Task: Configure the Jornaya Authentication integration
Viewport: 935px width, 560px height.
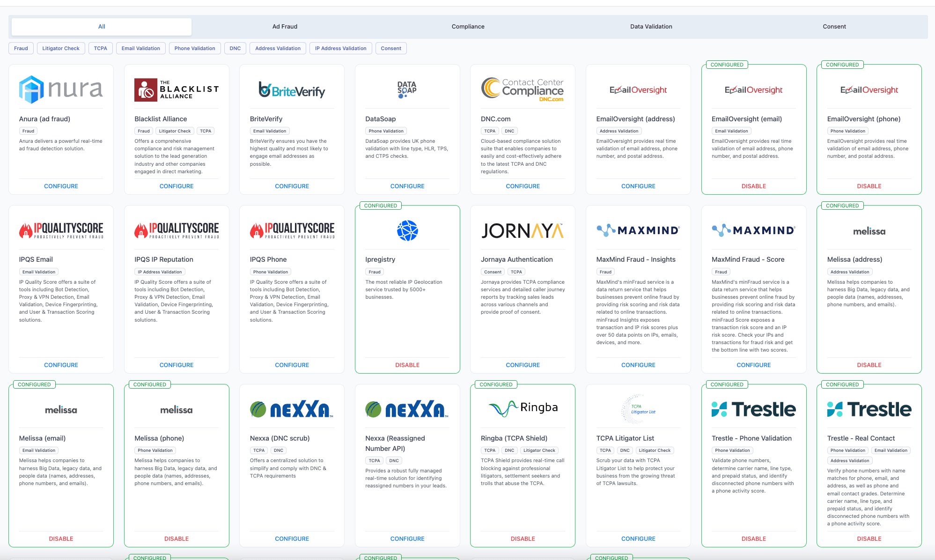Action: (x=523, y=365)
